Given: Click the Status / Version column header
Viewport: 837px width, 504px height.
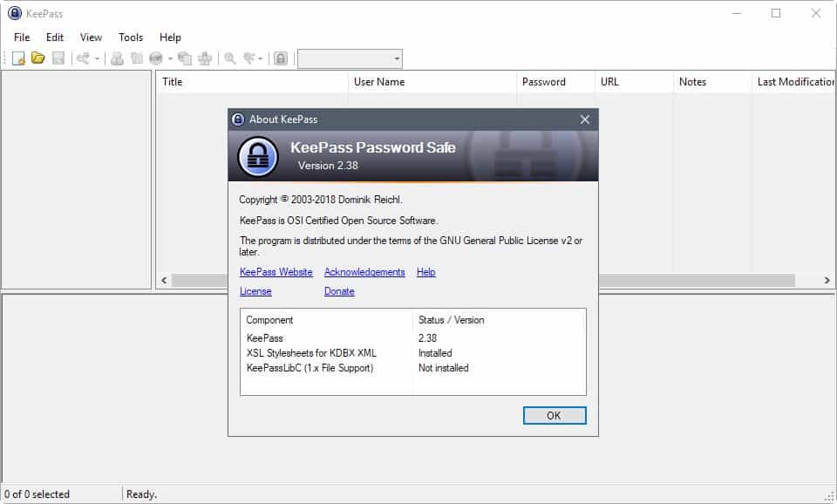Looking at the screenshot, I should 499,320.
